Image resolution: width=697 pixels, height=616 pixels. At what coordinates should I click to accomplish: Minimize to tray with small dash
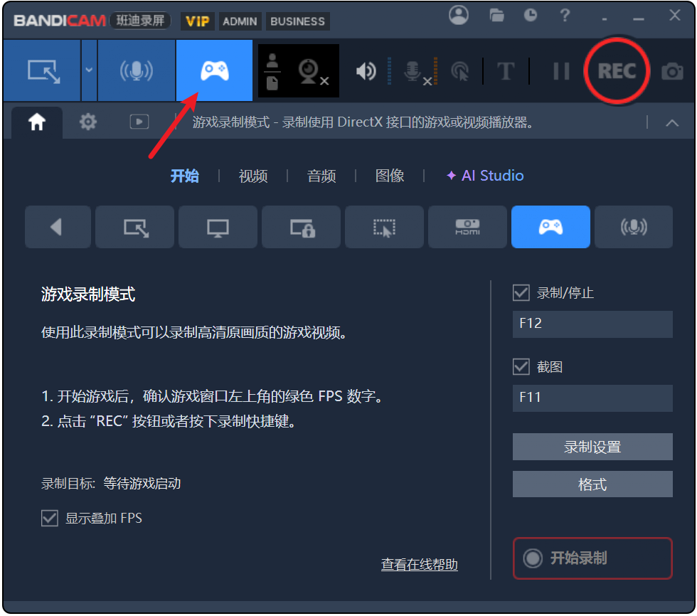tap(605, 19)
